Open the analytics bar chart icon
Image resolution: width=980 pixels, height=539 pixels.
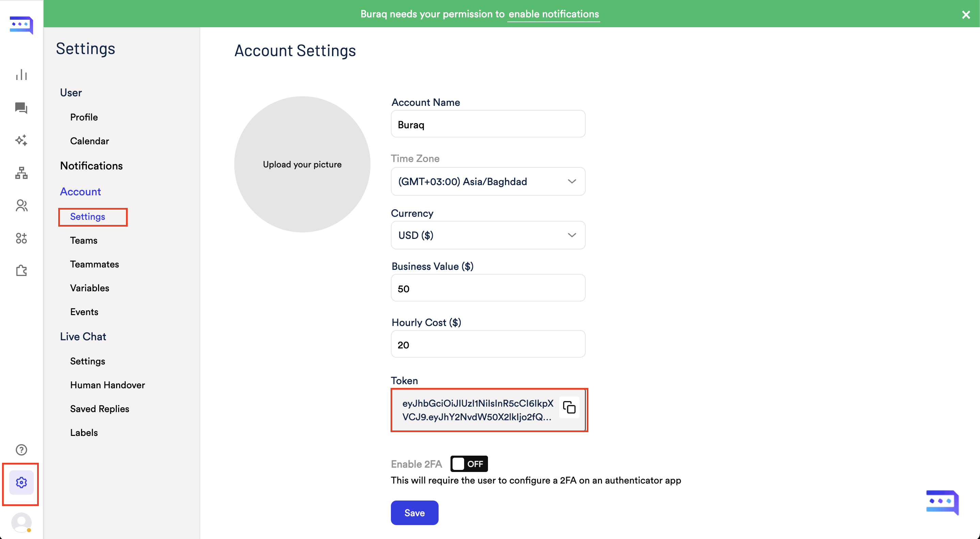(x=21, y=75)
